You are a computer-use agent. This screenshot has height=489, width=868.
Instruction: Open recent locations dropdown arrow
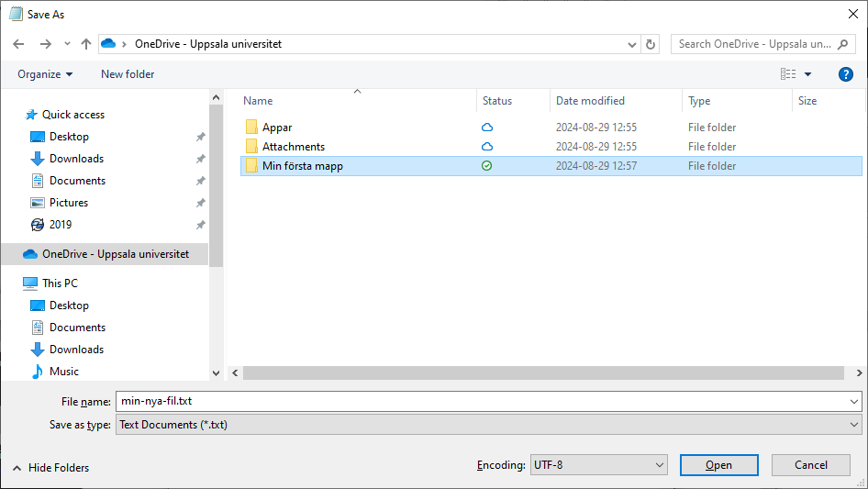tap(67, 44)
